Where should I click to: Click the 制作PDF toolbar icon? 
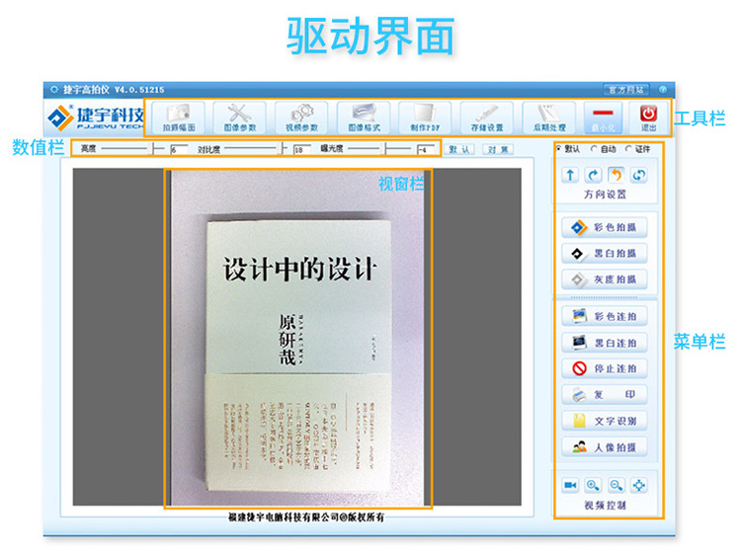425,118
